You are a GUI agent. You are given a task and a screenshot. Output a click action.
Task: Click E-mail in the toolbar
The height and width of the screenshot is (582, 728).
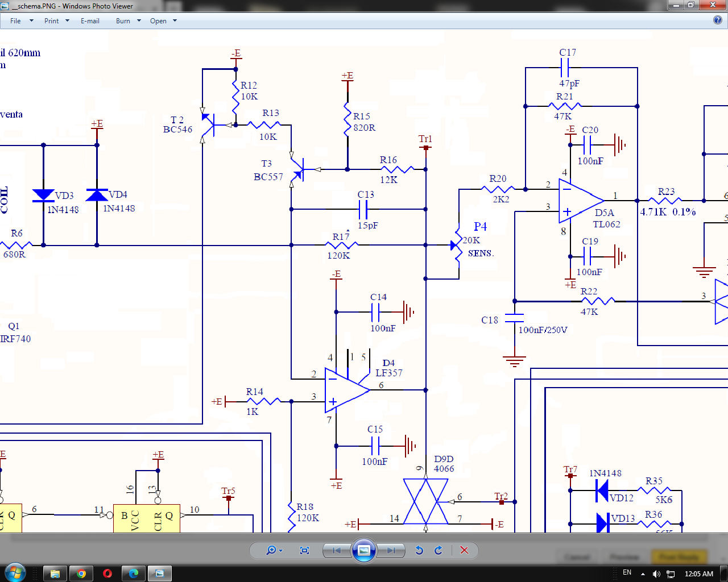click(90, 21)
